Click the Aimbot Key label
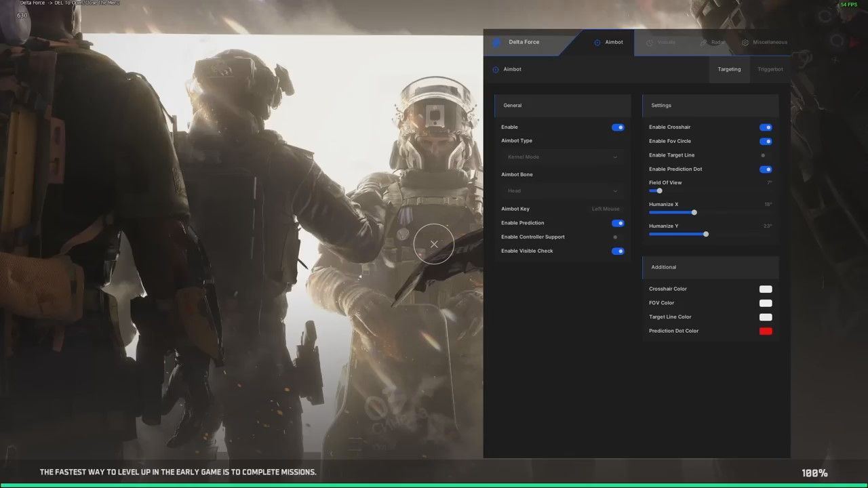868x488 pixels. coord(515,209)
